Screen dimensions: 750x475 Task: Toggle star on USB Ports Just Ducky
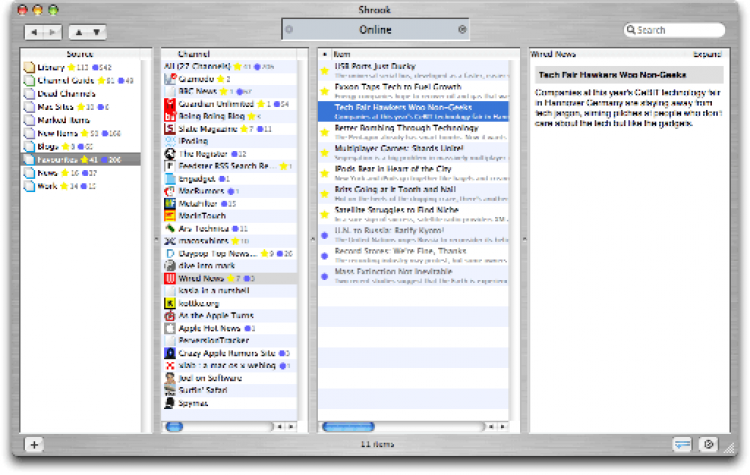click(325, 71)
